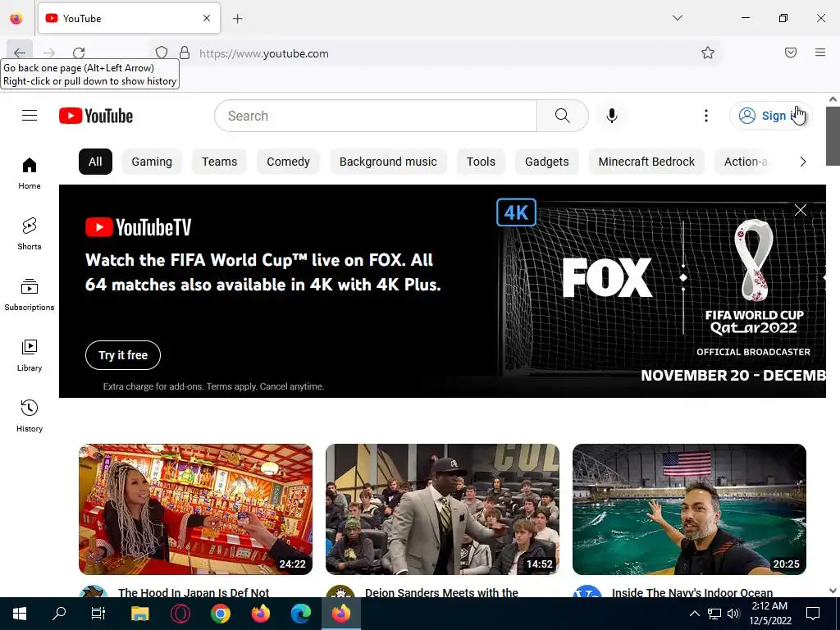840x630 pixels.
Task: Click the Sign in button
Action: [x=770, y=116]
